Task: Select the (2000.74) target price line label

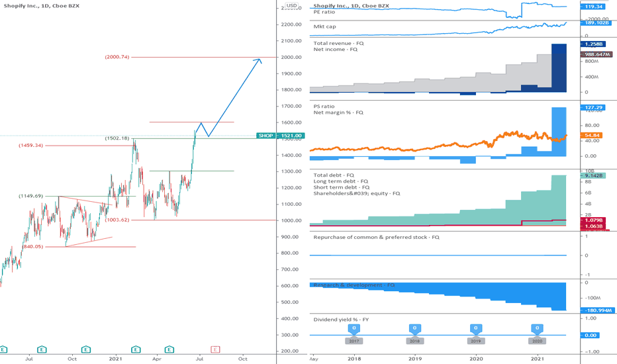Action: coord(117,57)
